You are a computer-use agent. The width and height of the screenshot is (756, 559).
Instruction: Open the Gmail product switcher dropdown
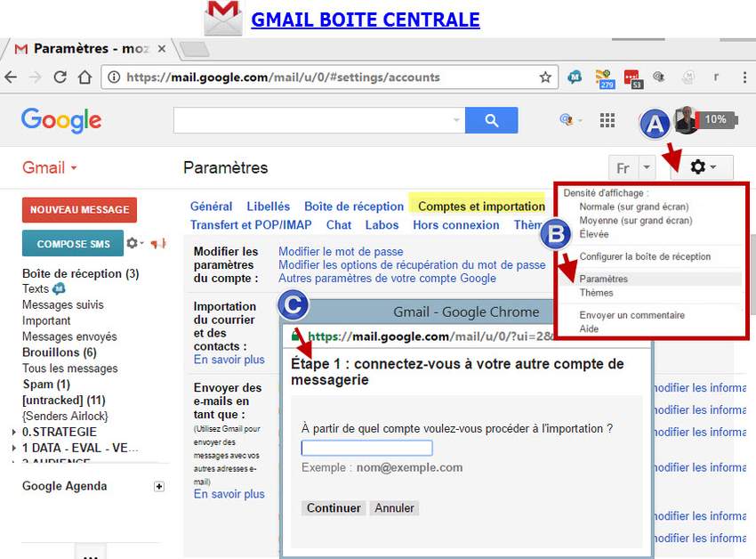tap(50, 167)
